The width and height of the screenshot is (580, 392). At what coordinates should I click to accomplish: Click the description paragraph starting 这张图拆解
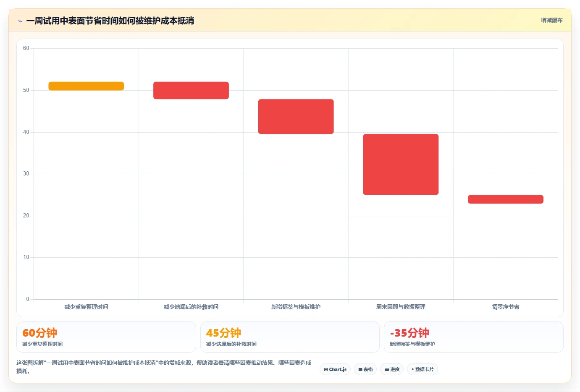(164, 367)
